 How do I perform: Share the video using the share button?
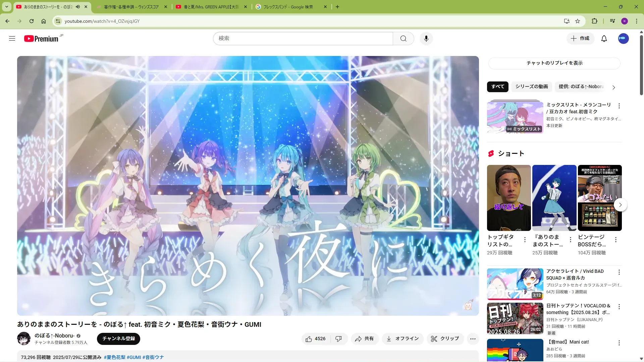coord(364,339)
